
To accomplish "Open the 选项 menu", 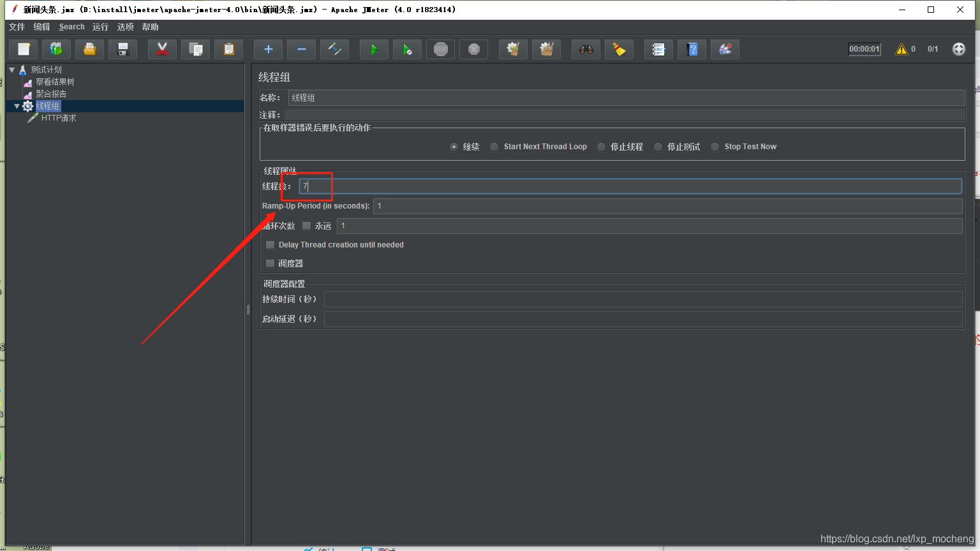I will tap(125, 27).
